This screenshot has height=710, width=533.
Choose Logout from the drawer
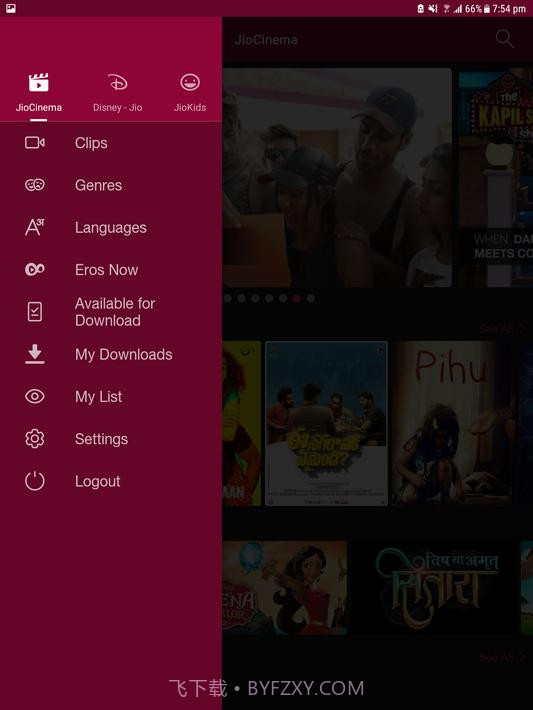tap(98, 481)
